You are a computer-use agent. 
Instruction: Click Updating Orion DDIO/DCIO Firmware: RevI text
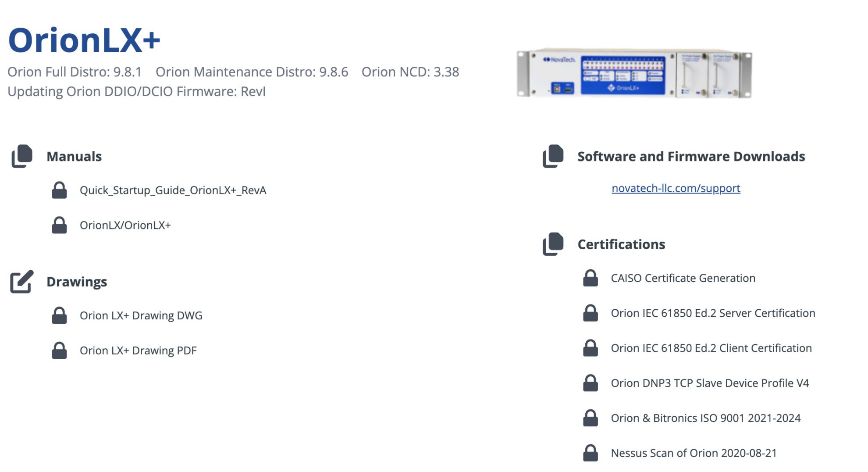pyautogui.click(x=137, y=92)
